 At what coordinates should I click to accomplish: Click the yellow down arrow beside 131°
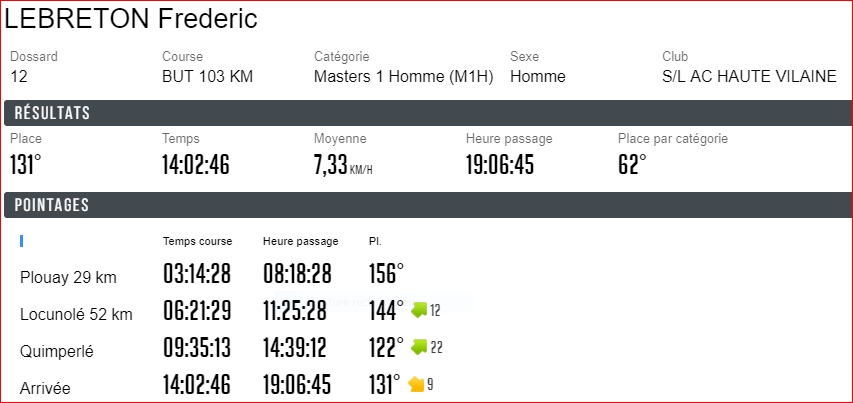pos(416,385)
